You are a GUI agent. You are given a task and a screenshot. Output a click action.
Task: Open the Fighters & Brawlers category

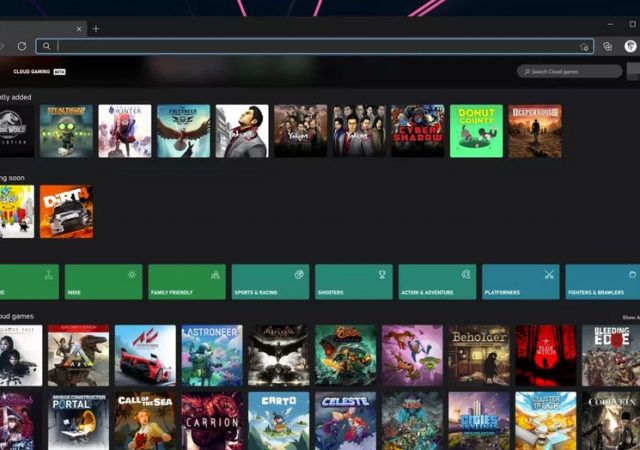tap(602, 282)
